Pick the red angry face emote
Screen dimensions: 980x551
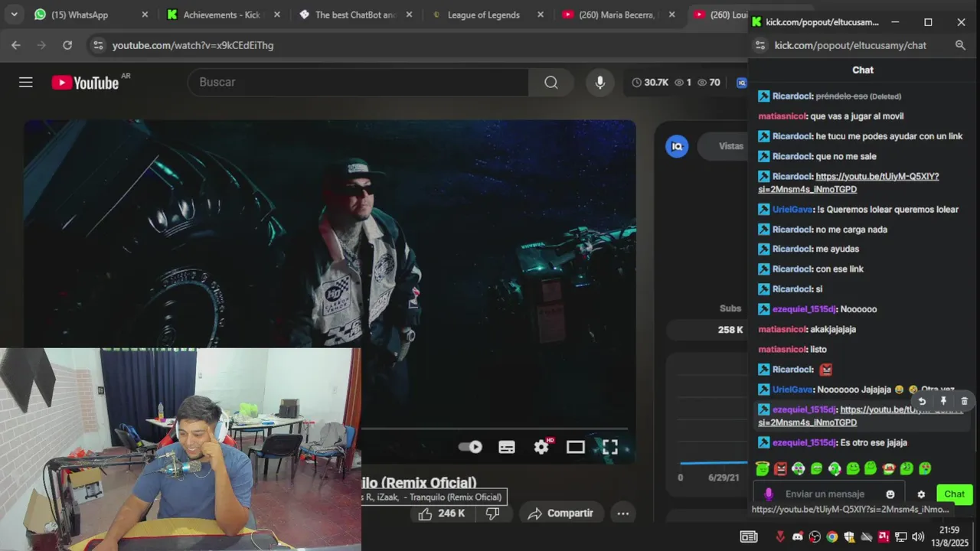pos(780,468)
